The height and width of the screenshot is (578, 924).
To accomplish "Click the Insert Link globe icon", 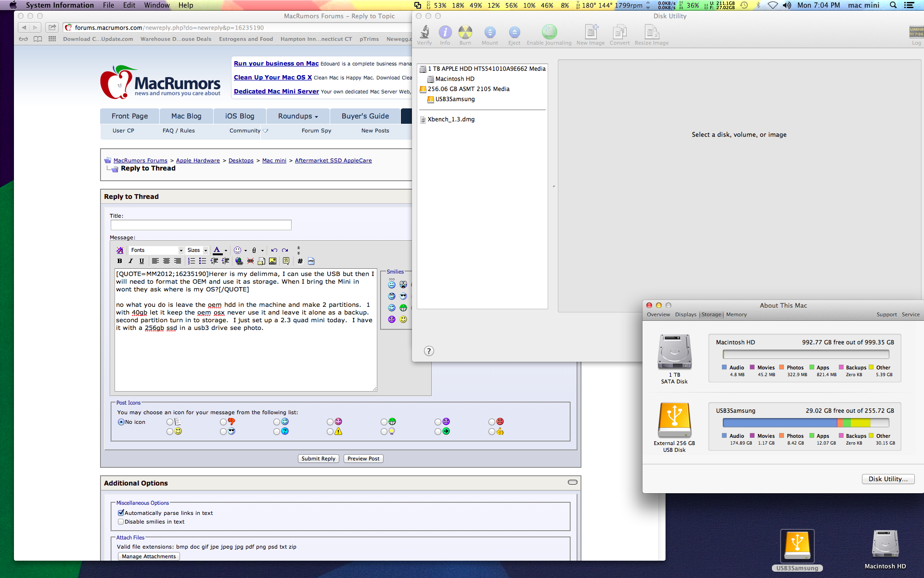I will coord(239,261).
